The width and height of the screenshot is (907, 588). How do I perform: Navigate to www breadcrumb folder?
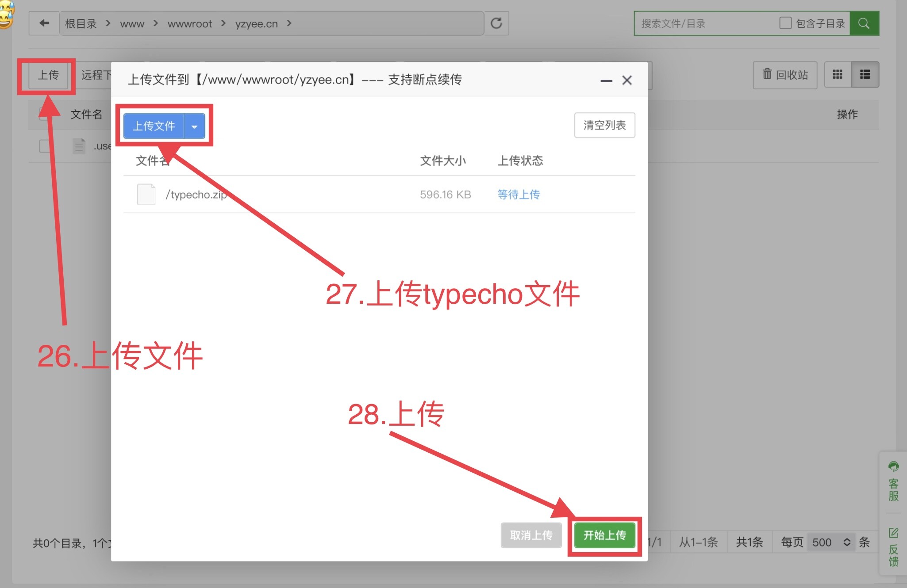pos(132,24)
